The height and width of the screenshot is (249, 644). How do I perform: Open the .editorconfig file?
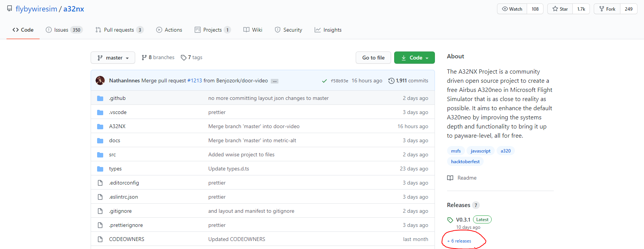tap(124, 183)
